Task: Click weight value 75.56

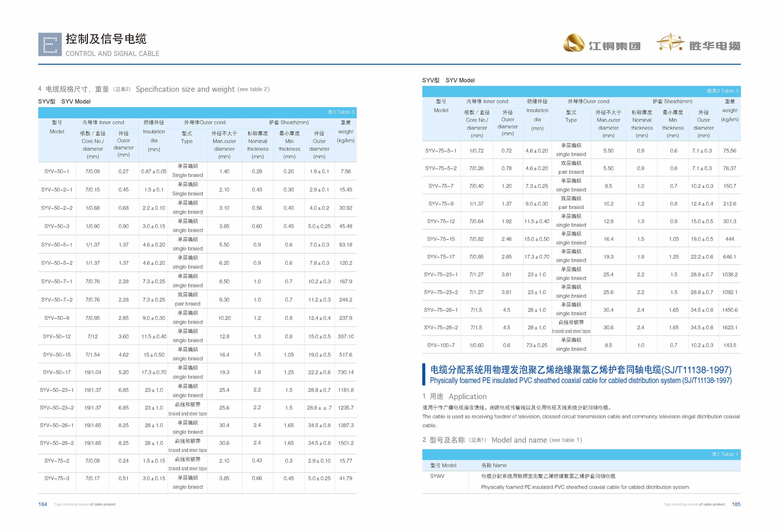Action: pos(730,151)
